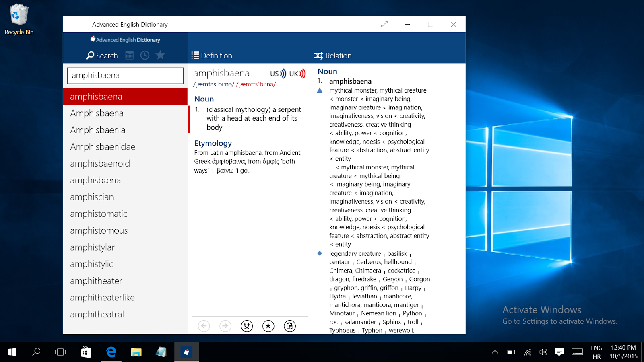The height and width of the screenshot is (362, 644).
Task: Click the blue diamond marker beside legendary creature
Action: point(320,253)
